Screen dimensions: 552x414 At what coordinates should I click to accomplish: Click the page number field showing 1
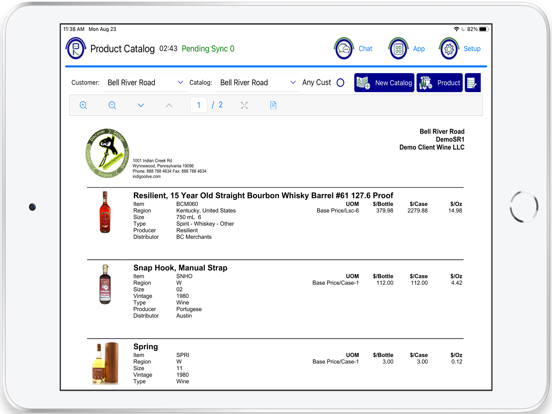[x=199, y=105]
